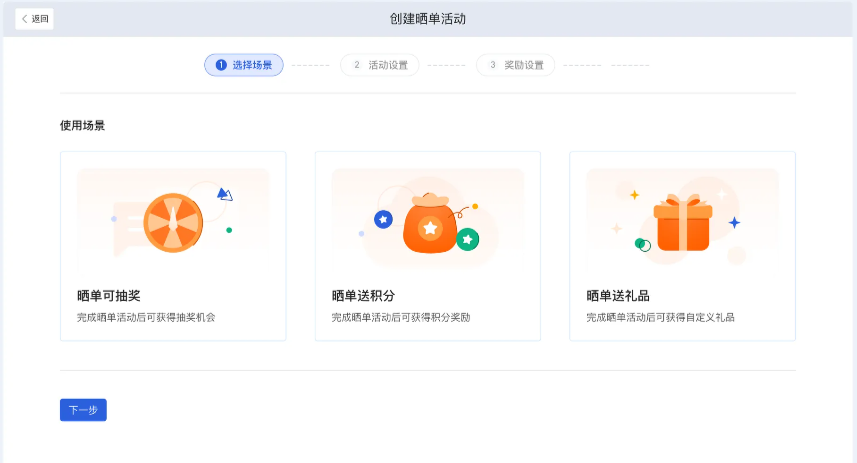Choose the 晒单送积分 scenario title

click(x=363, y=296)
